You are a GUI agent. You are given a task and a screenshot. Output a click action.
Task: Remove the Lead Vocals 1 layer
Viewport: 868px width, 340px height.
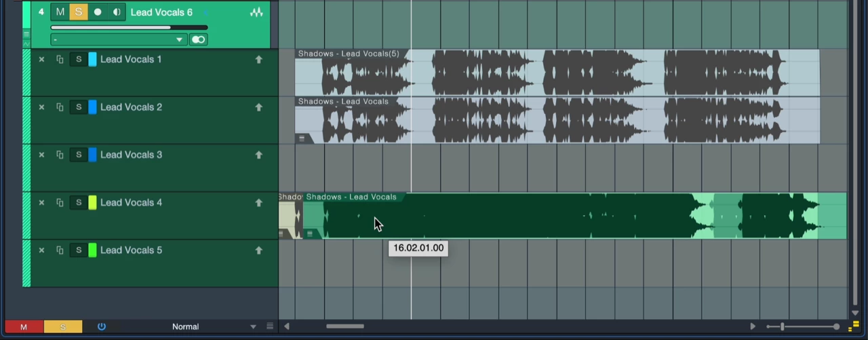[41, 60]
